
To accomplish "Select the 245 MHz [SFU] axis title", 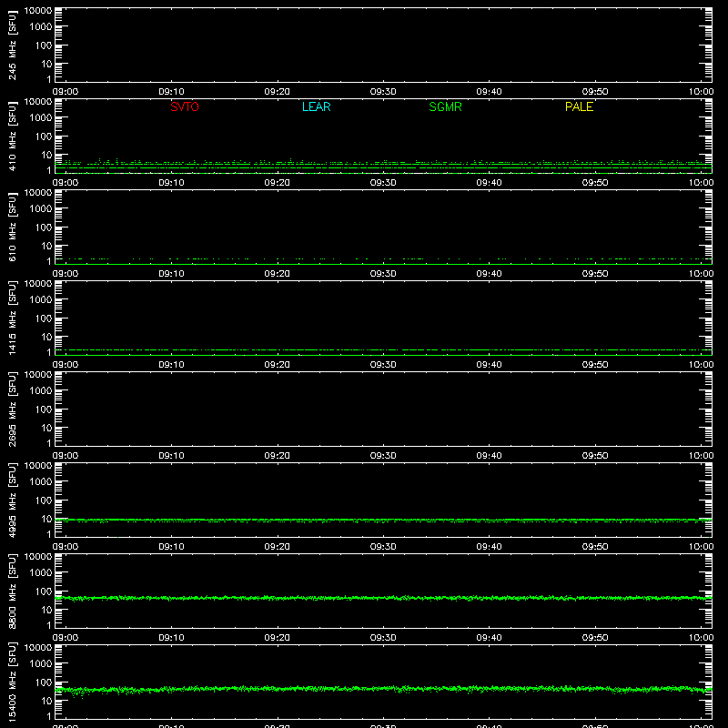I will point(12,45).
